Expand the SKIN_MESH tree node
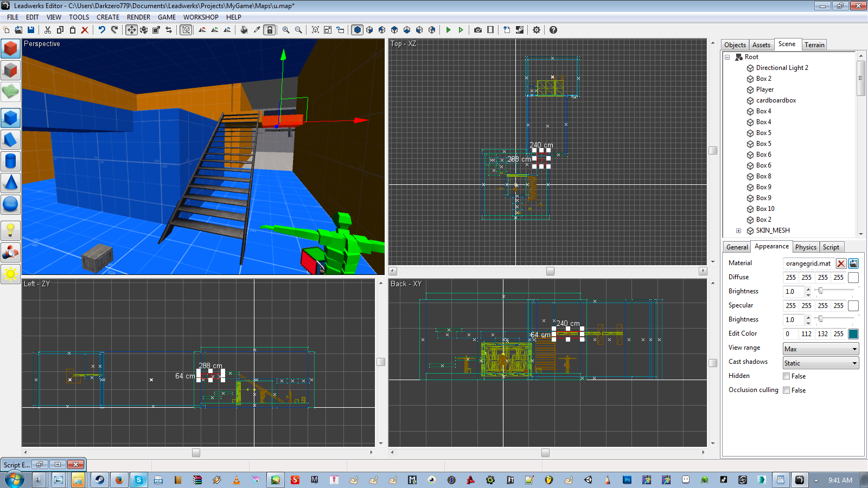Viewport: 868px width, 488px height. pos(738,230)
